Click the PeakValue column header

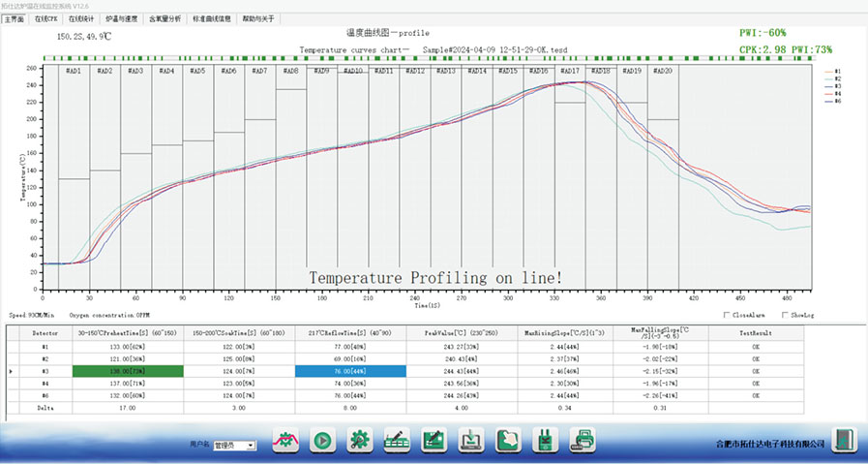coord(461,331)
